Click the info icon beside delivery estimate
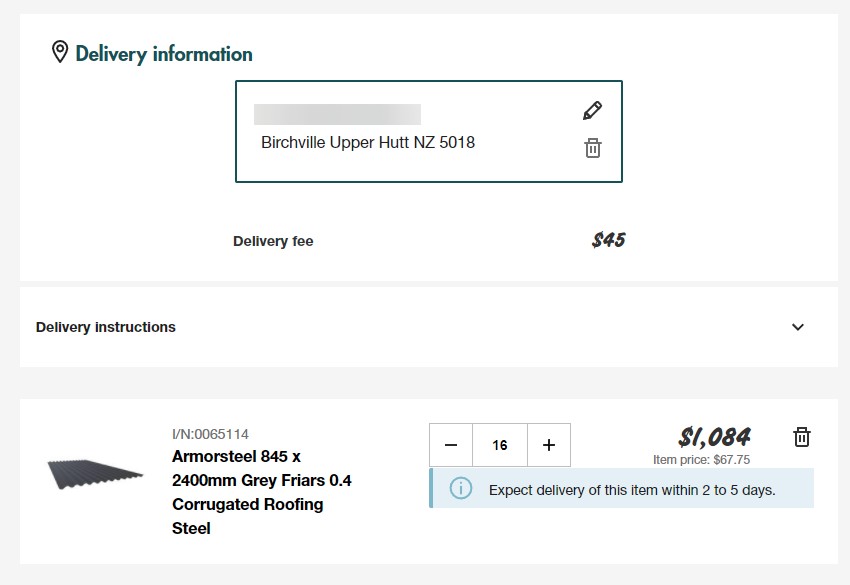 pyautogui.click(x=460, y=489)
